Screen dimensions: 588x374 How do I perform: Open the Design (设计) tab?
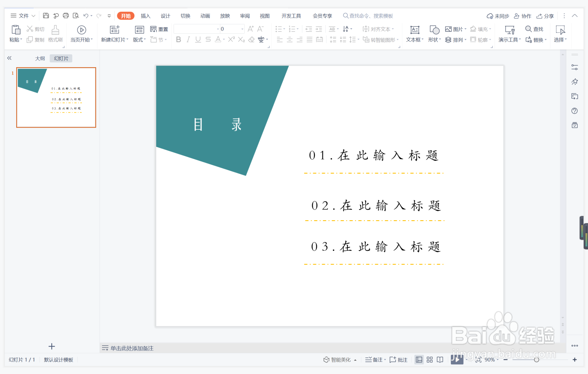165,16
